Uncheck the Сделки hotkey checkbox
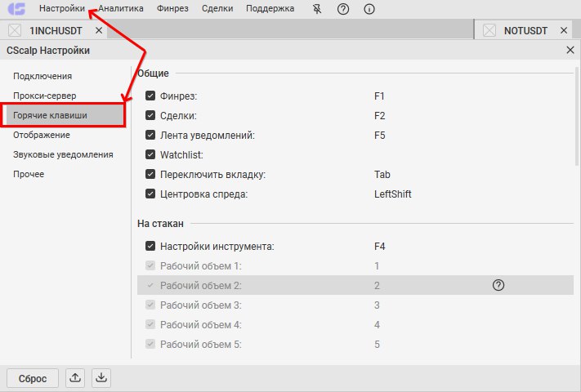Image resolution: width=581 pixels, height=392 pixels. pyautogui.click(x=150, y=115)
